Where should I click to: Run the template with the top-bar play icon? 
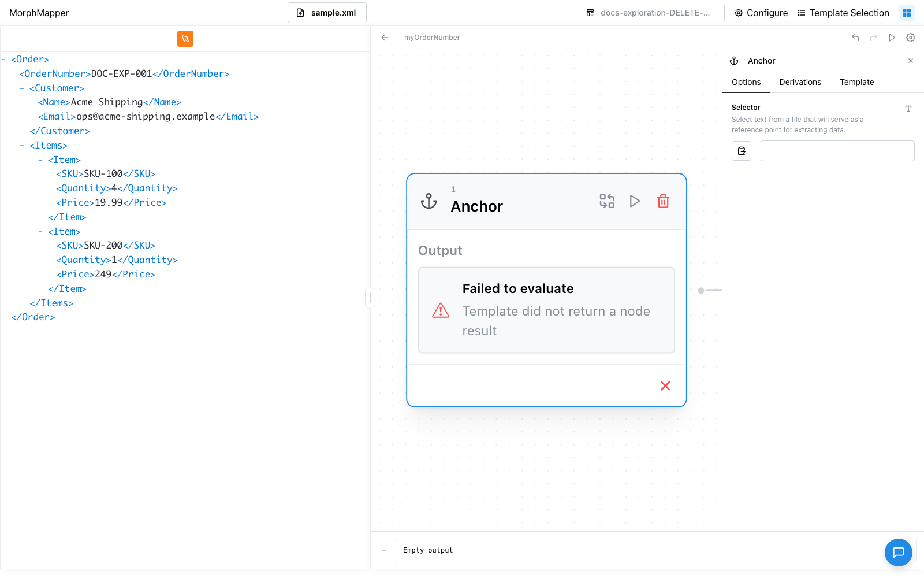(892, 38)
